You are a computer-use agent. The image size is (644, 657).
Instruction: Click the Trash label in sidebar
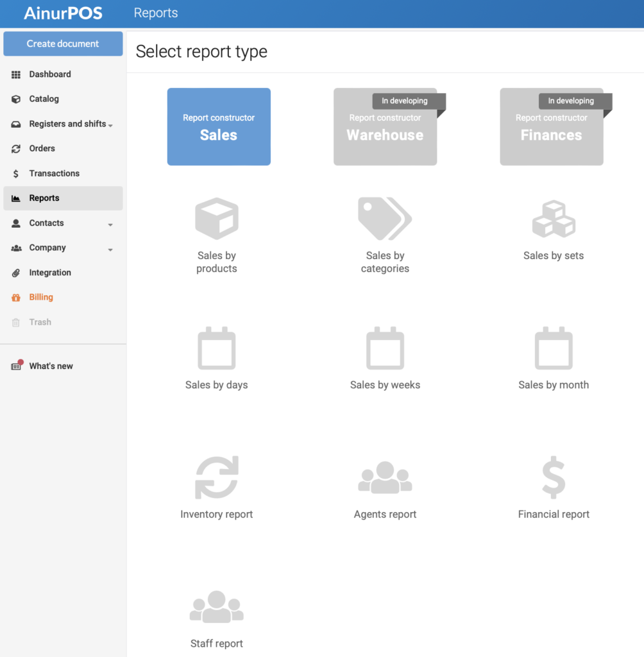tap(40, 322)
